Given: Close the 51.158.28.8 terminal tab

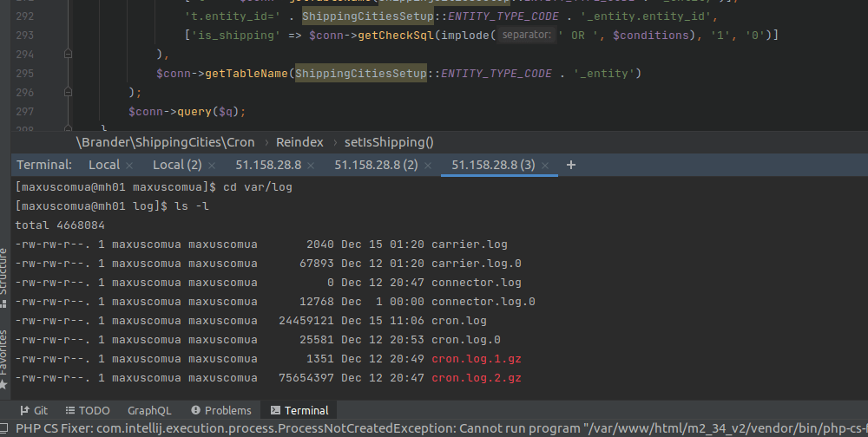Looking at the screenshot, I should (311, 166).
